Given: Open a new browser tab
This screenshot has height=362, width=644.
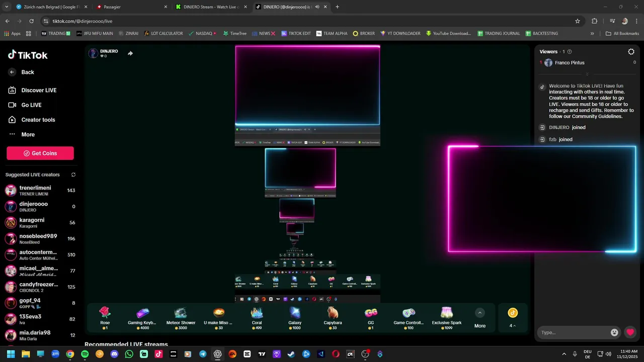Looking at the screenshot, I should pyautogui.click(x=337, y=7).
